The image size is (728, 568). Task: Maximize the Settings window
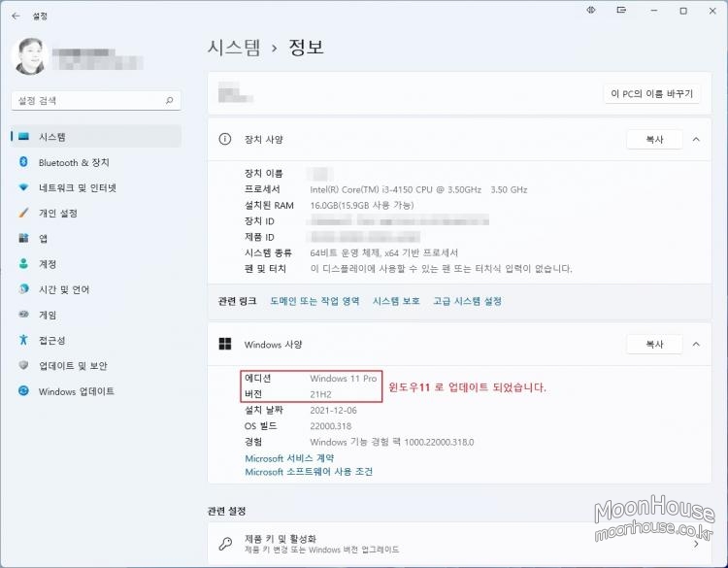coord(683,11)
